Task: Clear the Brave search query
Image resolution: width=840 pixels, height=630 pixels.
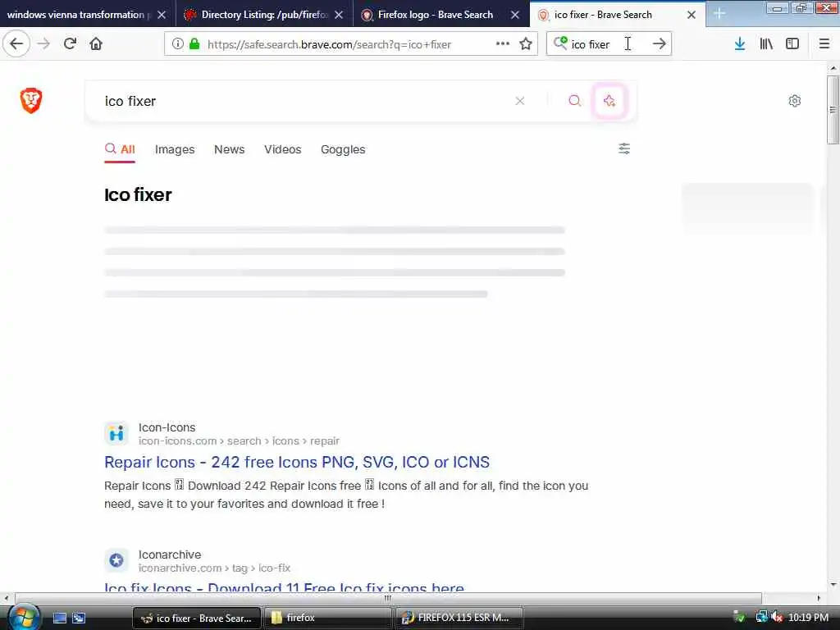Action: tap(519, 101)
